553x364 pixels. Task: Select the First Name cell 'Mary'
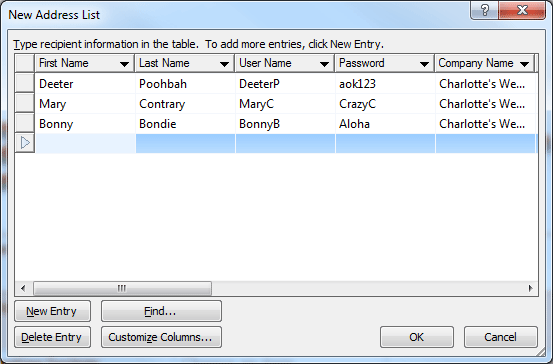pyautogui.click(x=85, y=104)
